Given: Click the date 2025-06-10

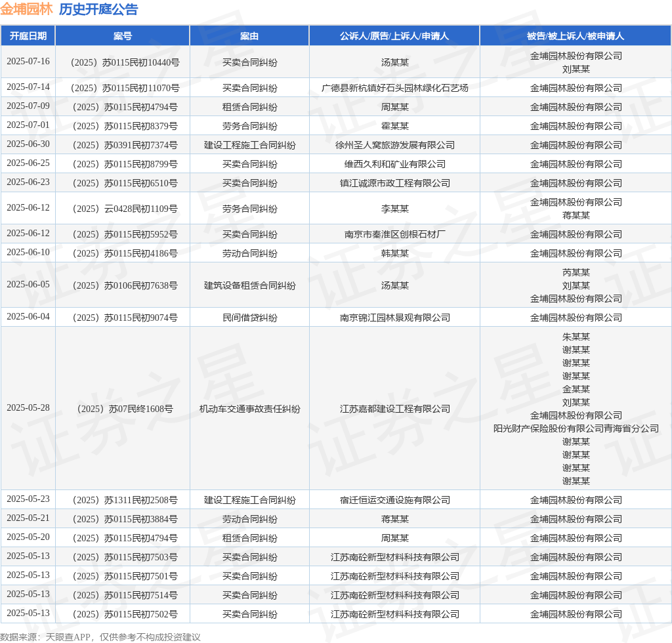Looking at the screenshot, I should point(28,253).
